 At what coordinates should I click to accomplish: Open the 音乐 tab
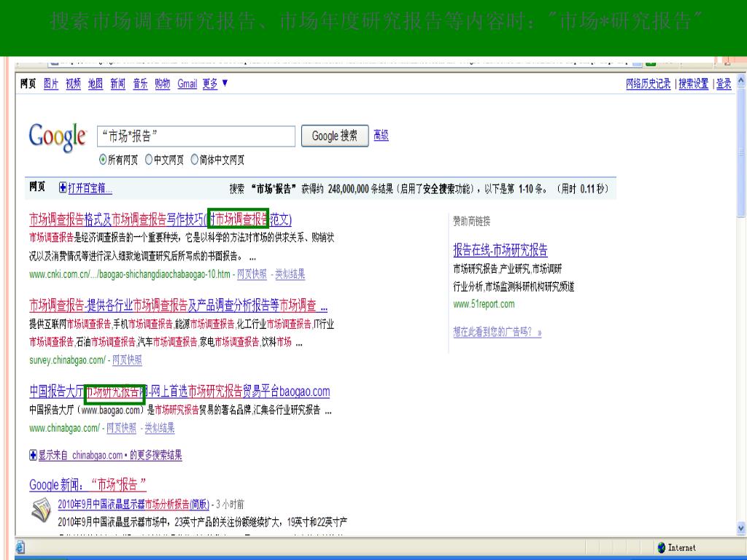(x=140, y=84)
